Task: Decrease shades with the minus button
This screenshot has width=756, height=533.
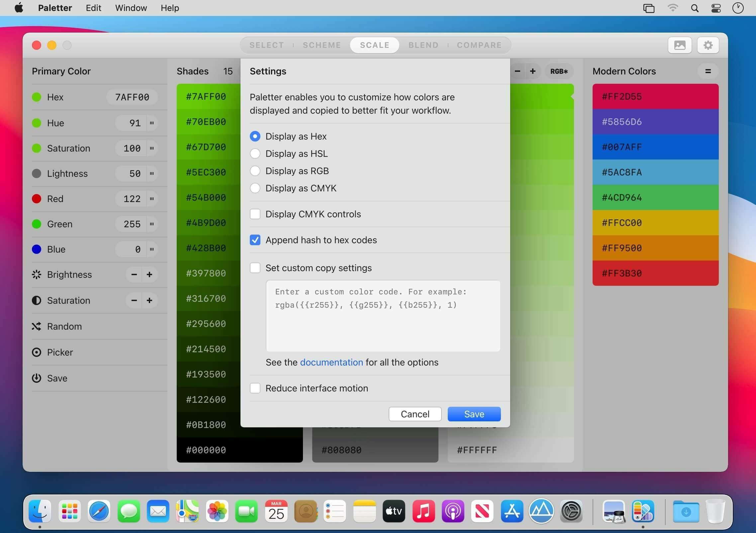Action: pos(517,71)
